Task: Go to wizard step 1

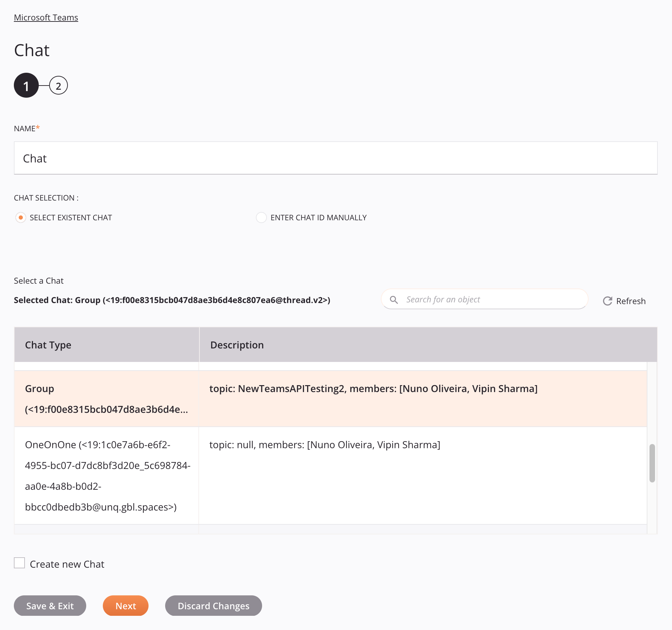Action: click(x=26, y=85)
